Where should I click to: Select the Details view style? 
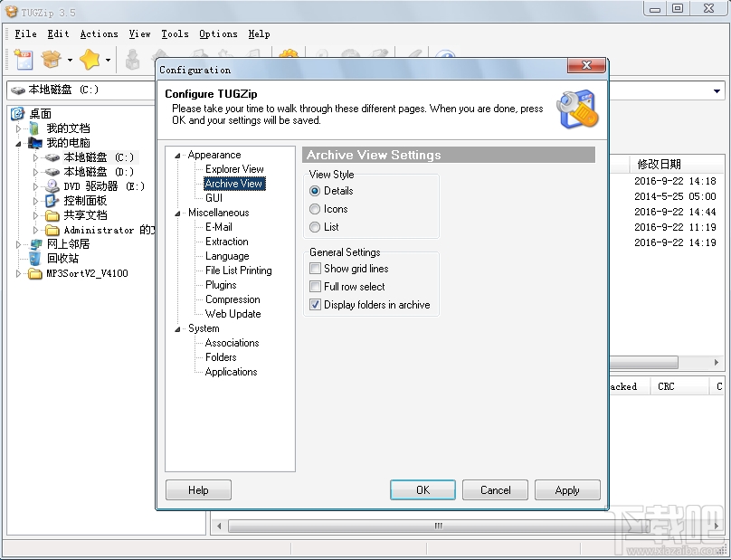tap(315, 191)
